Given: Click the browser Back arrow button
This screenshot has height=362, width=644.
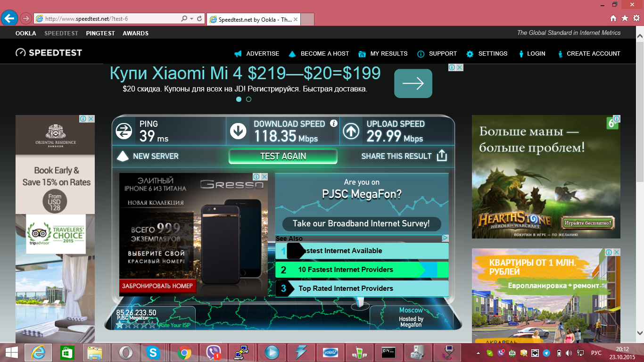Looking at the screenshot, I should point(9,18).
